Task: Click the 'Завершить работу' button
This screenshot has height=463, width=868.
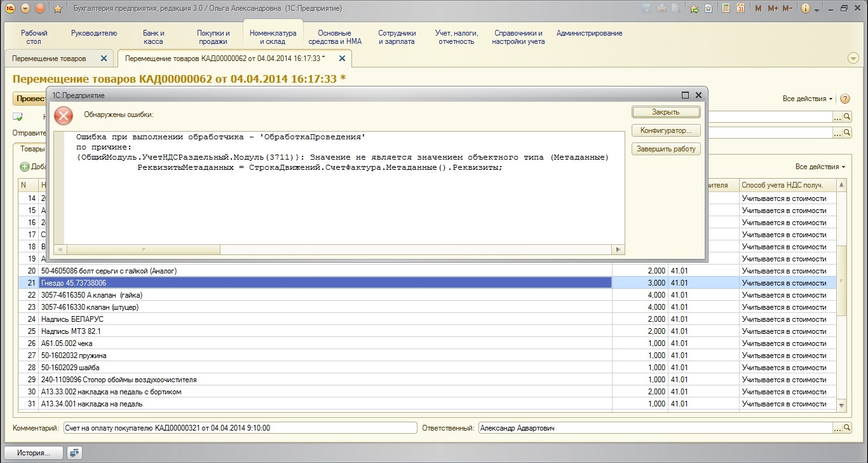Action: click(666, 149)
